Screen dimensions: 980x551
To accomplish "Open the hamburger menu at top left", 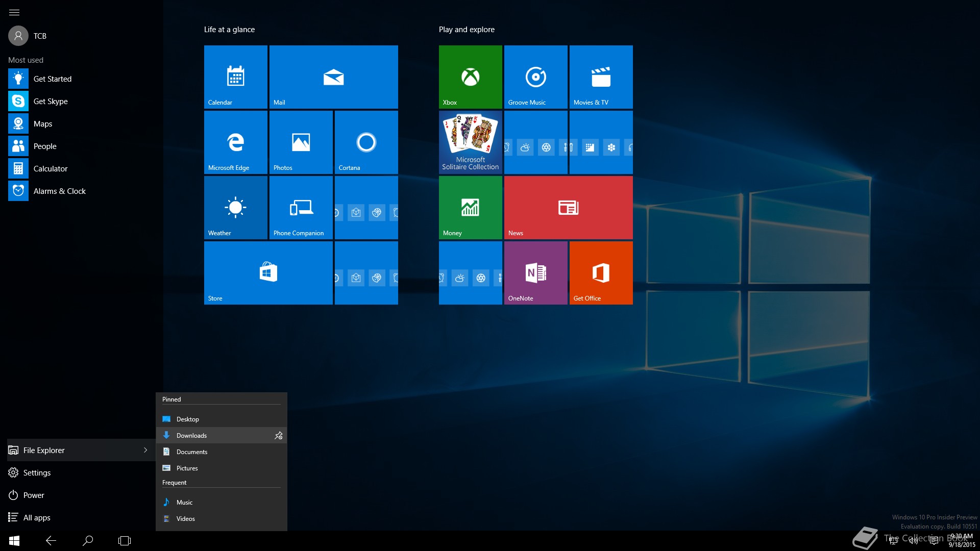I will point(14,12).
